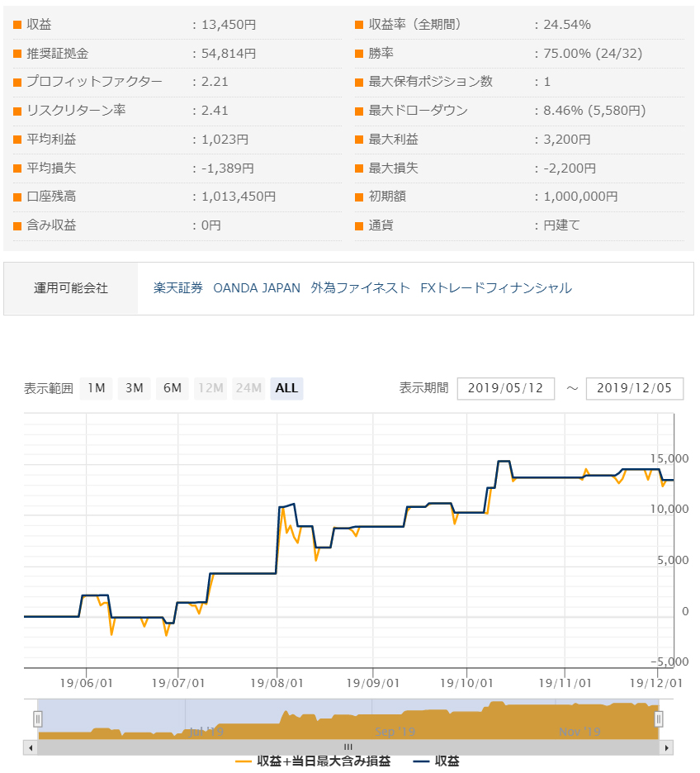Select the 1M display range
The width and height of the screenshot is (700, 773).
pos(97,388)
